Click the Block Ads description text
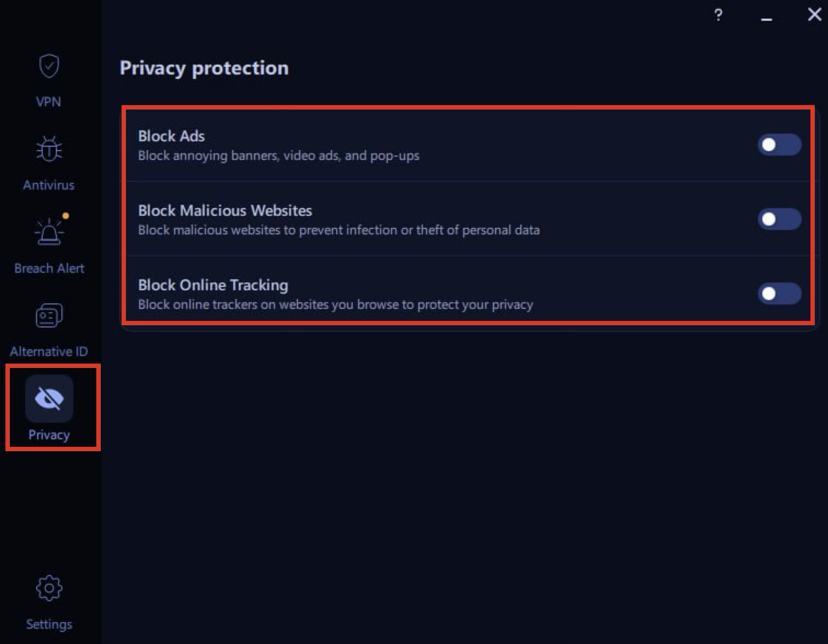Viewport: 828px width, 644px height. point(278,156)
